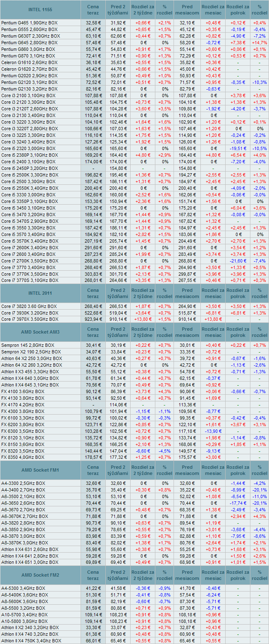Select two-week price 114,06 € of FX 4170
The width and height of the screenshot is (269, 644).
tap(118, 405)
